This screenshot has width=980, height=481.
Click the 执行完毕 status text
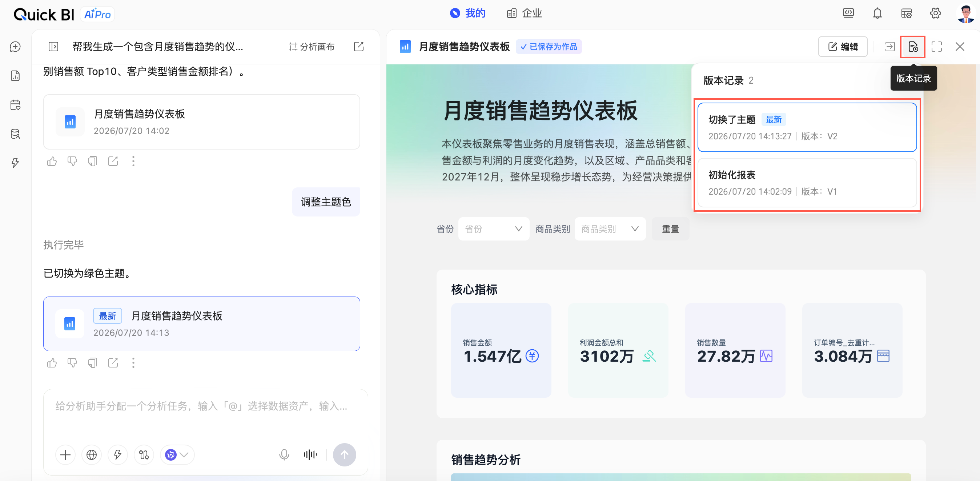point(64,245)
